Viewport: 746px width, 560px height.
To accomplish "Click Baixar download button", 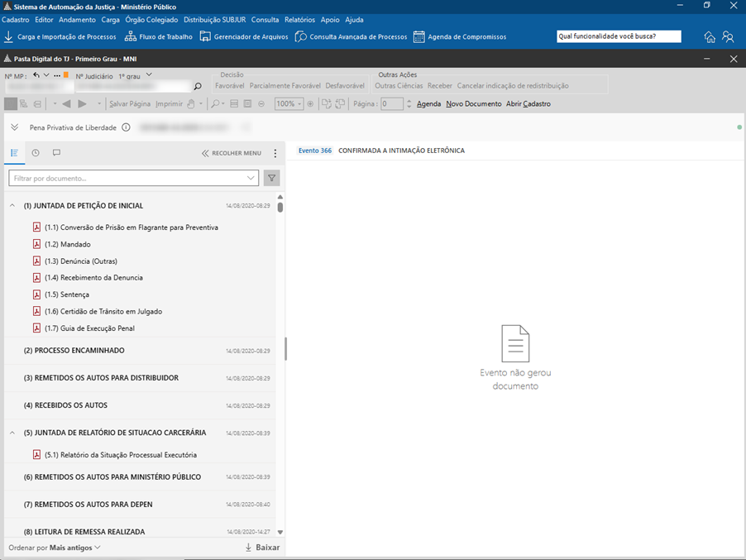I will pos(263,548).
